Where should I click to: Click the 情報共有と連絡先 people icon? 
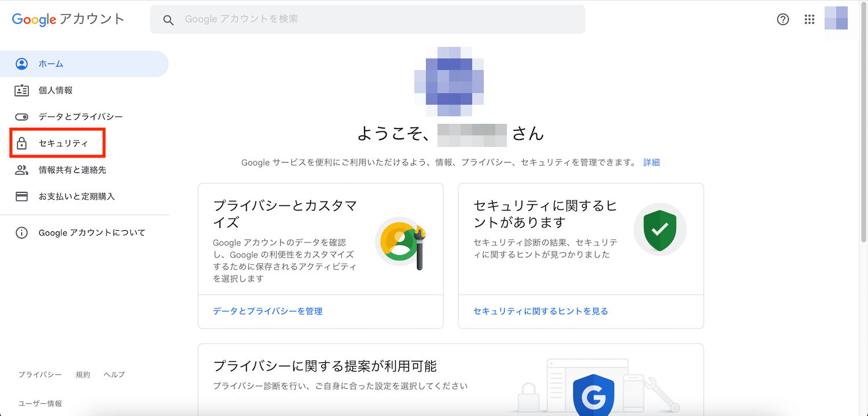(x=21, y=170)
